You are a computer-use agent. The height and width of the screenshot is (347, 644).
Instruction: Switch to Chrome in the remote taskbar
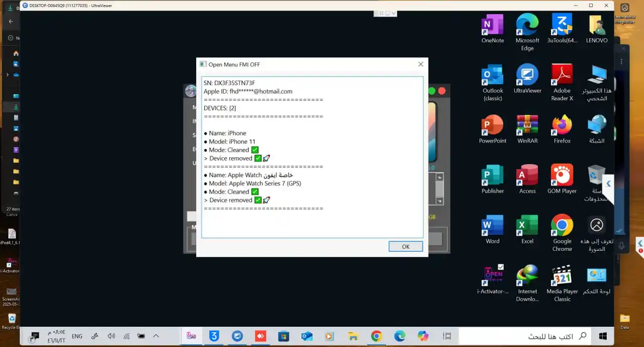[x=376, y=336]
